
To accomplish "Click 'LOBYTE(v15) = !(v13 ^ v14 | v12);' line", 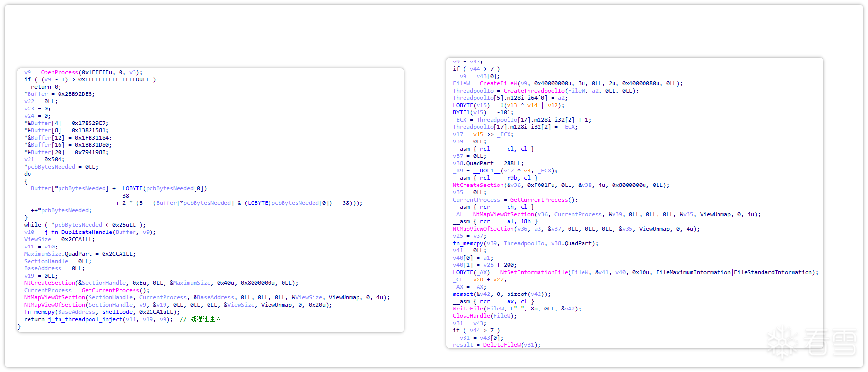I will pos(509,105).
